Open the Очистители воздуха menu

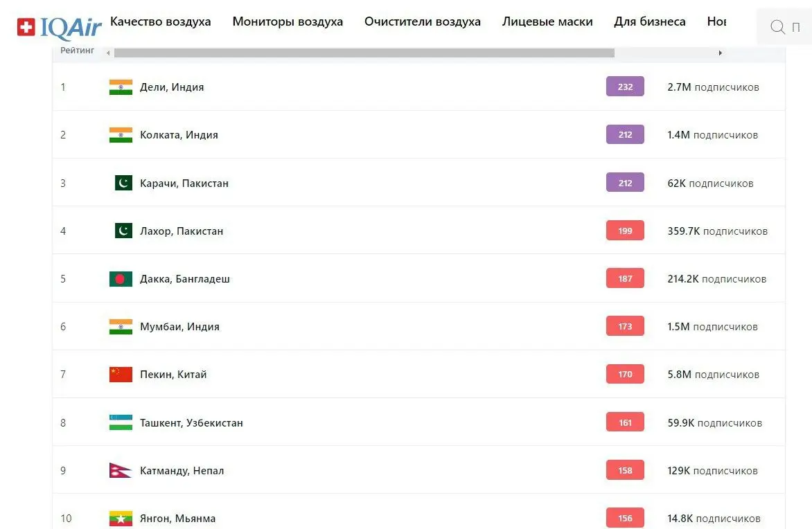tap(423, 21)
